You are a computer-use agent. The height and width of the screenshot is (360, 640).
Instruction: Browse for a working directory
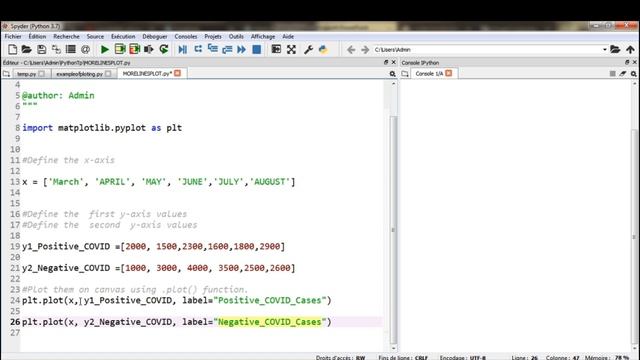(x=615, y=49)
